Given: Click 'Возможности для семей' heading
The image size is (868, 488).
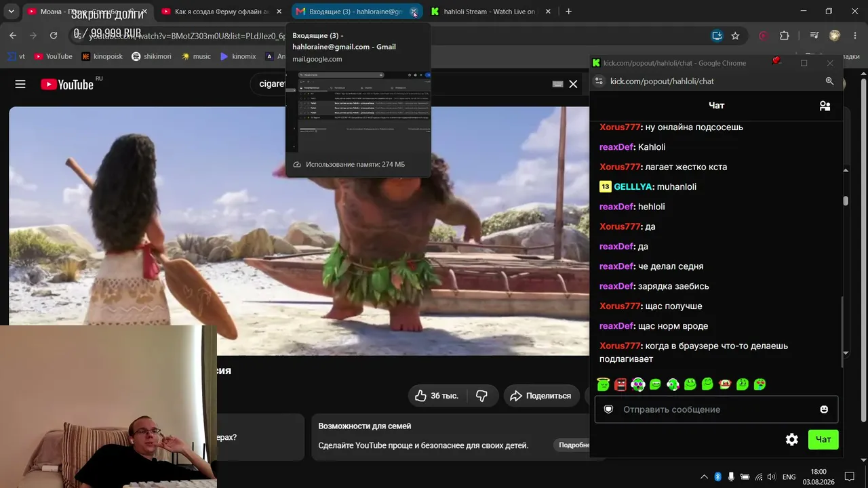Looking at the screenshot, I should coord(365,426).
